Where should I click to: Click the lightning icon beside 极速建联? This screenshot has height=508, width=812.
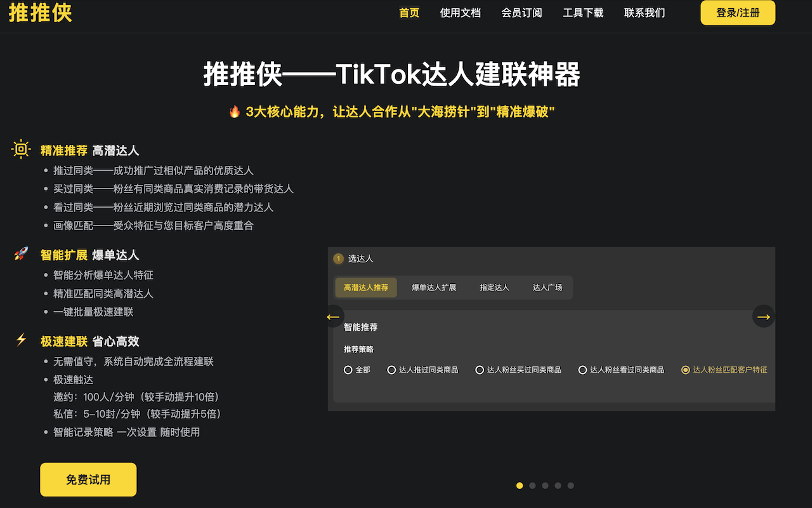click(21, 340)
